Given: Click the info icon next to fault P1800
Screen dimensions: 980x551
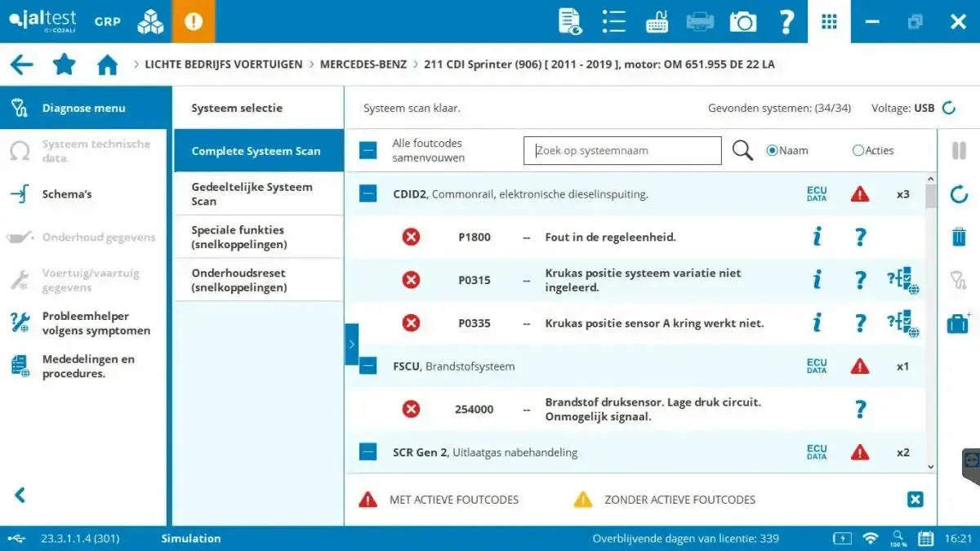Looking at the screenshot, I should click(x=817, y=237).
